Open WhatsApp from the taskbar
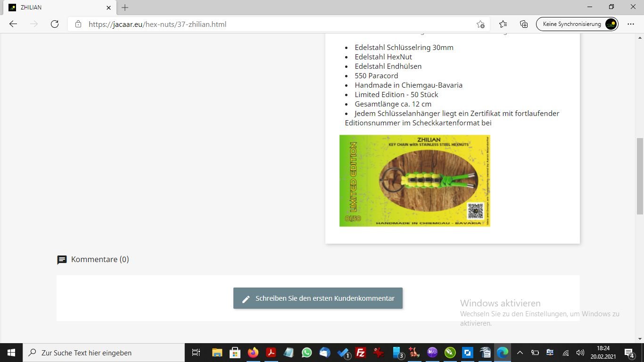Screen dimensions: 644x362 (x=307, y=353)
